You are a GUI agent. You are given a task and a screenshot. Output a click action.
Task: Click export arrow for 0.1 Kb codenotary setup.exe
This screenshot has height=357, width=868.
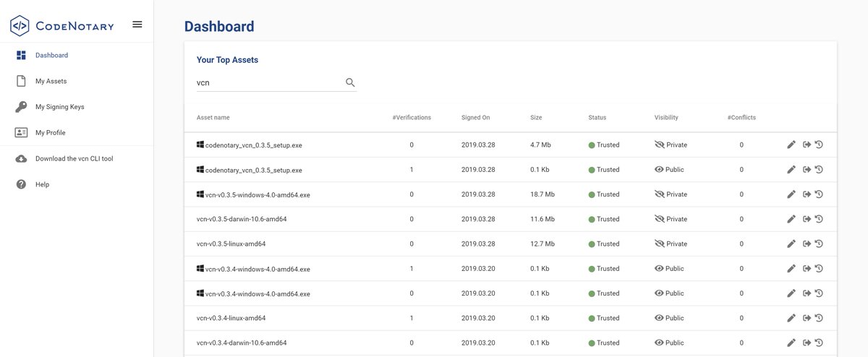(x=807, y=169)
